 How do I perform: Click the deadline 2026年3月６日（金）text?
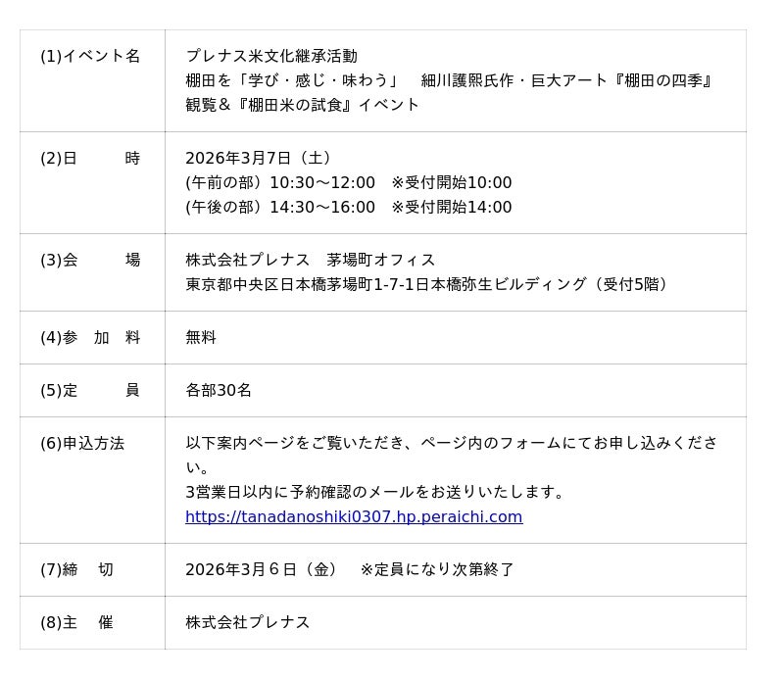(x=262, y=570)
